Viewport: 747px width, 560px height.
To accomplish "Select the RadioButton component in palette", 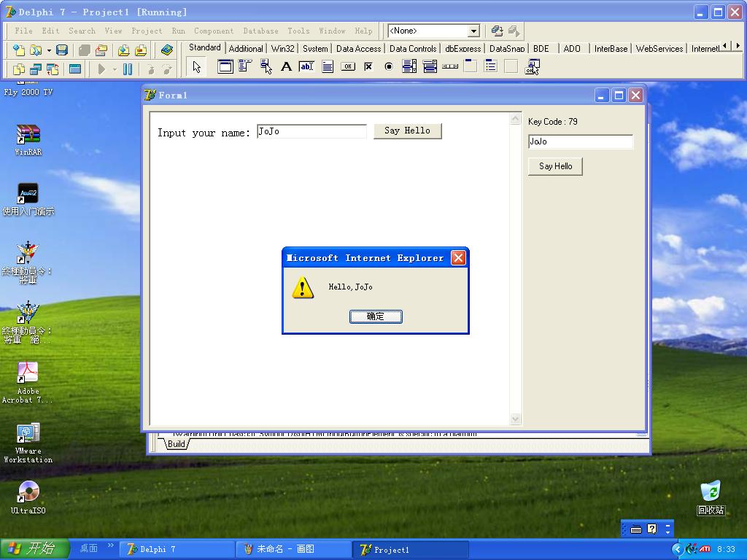I will click(389, 66).
